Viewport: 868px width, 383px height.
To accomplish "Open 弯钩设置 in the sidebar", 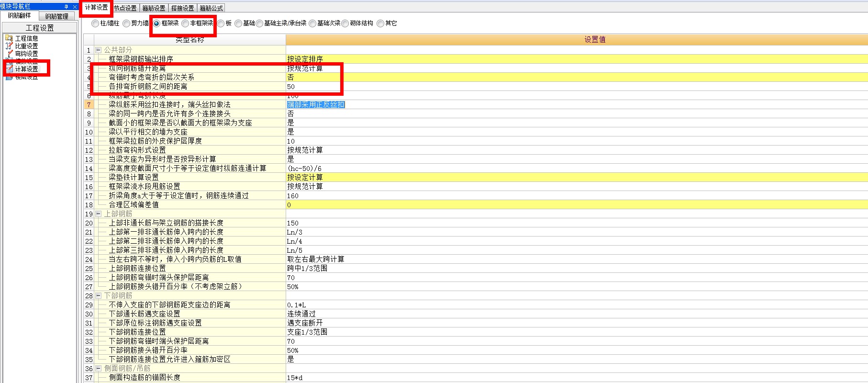I will (26, 54).
